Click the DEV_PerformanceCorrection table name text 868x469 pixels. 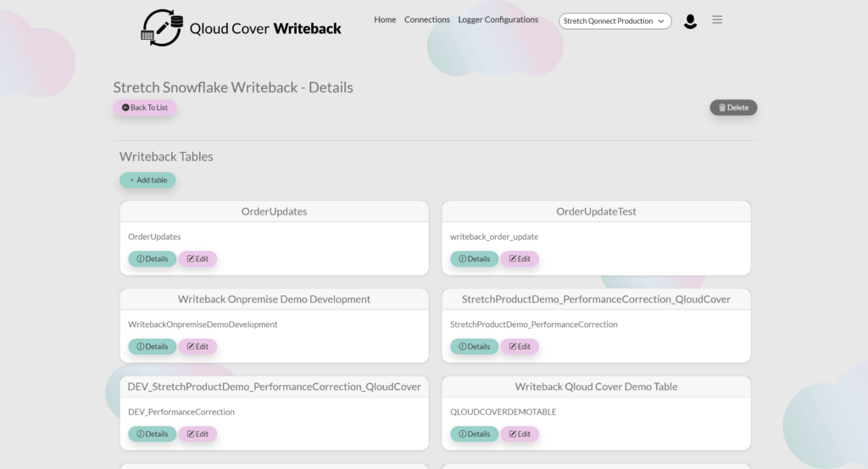pyautogui.click(x=181, y=412)
